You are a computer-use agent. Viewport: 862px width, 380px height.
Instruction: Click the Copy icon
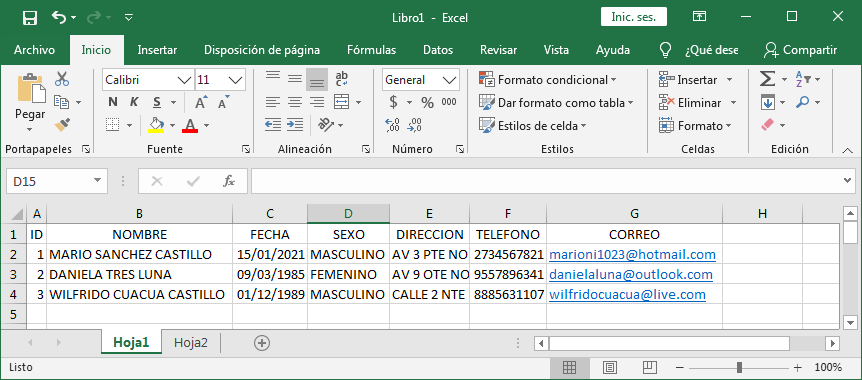(x=61, y=102)
